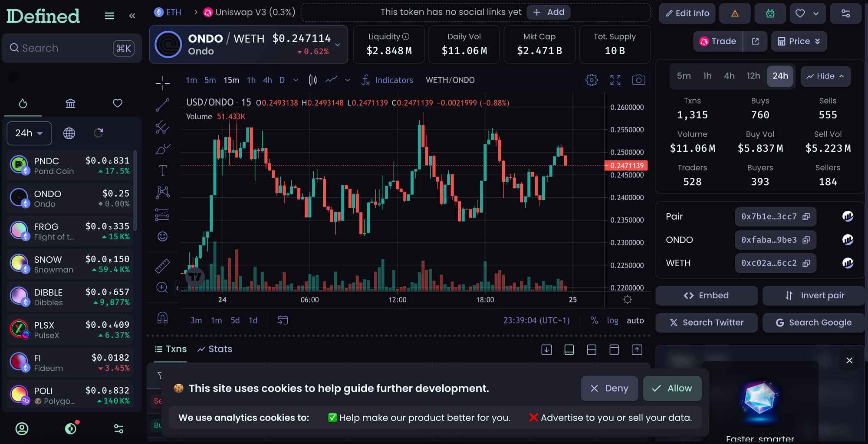Toggle auto scale on chart
Viewport: 868px width, 444px height.
tap(635, 320)
